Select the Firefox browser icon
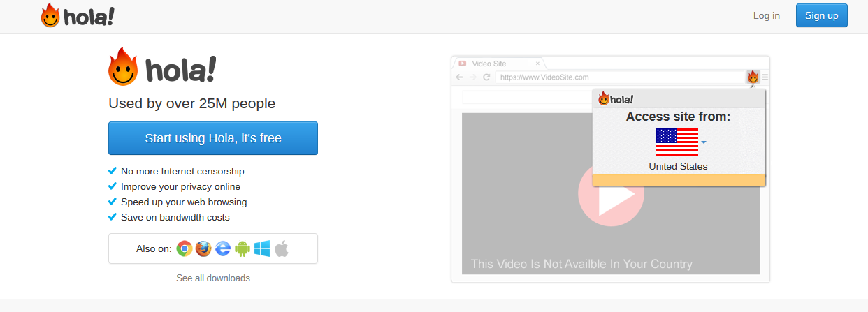 [203, 248]
